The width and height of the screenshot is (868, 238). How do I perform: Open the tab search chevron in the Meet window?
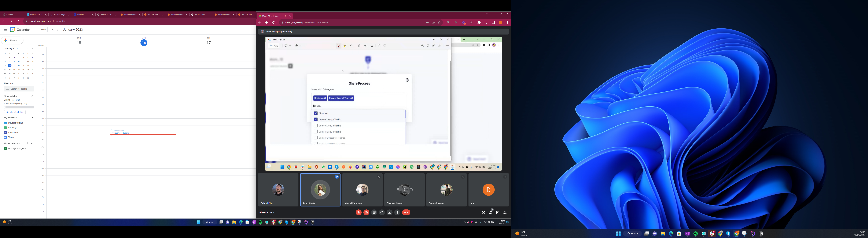pyautogui.click(x=487, y=14)
